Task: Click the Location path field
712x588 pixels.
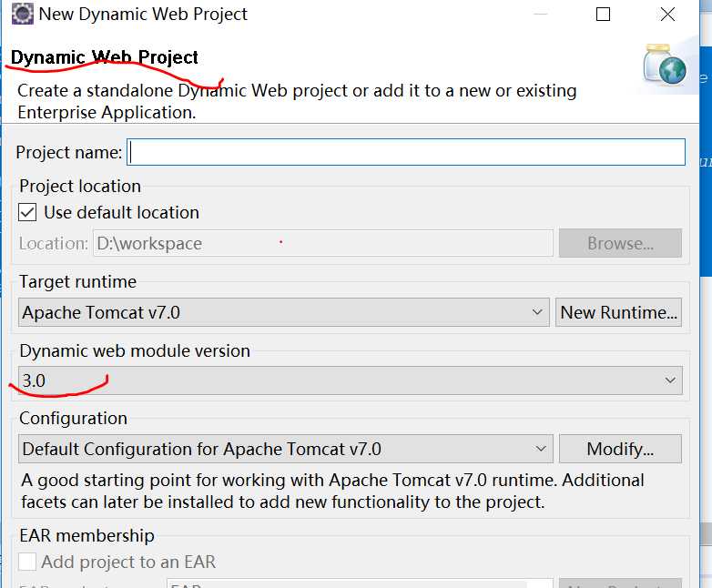Action: point(323,243)
